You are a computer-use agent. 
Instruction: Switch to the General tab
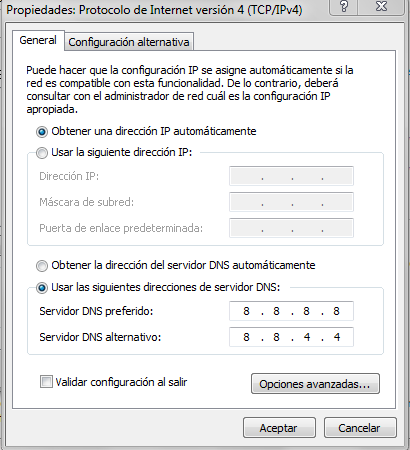pos(38,40)
